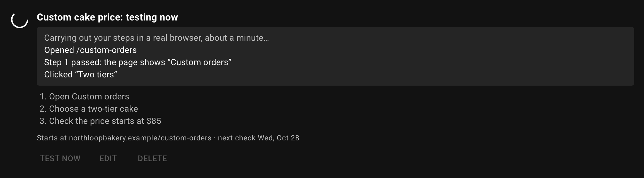Click the "Carrying out your steps" log line
Screen dimensions: 644x178
[156, 38]
